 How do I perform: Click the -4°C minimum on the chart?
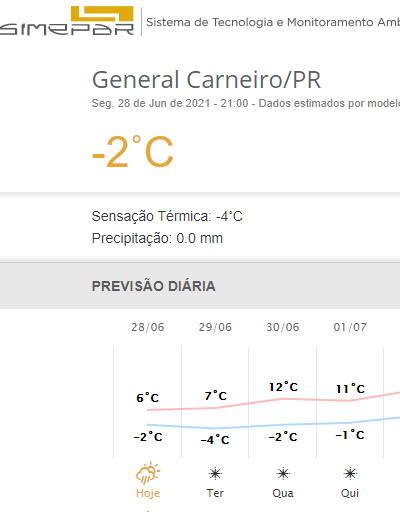point(215,439)
